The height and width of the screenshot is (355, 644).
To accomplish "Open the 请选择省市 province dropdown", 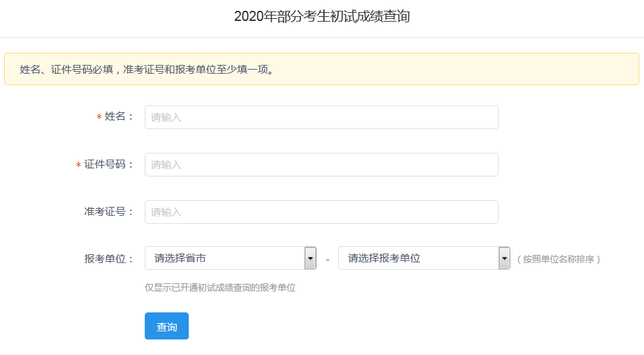I will click(225, 258).
